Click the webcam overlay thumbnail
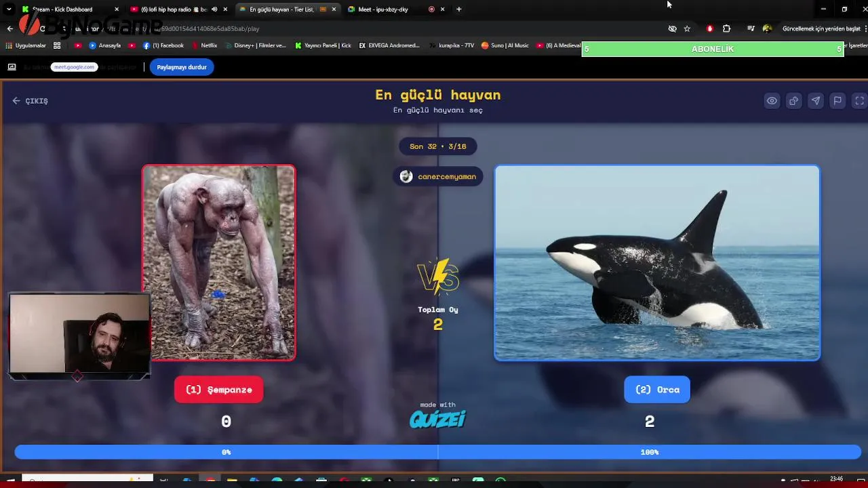This screenshot has height=488, width=868. [x=79, y=333]
